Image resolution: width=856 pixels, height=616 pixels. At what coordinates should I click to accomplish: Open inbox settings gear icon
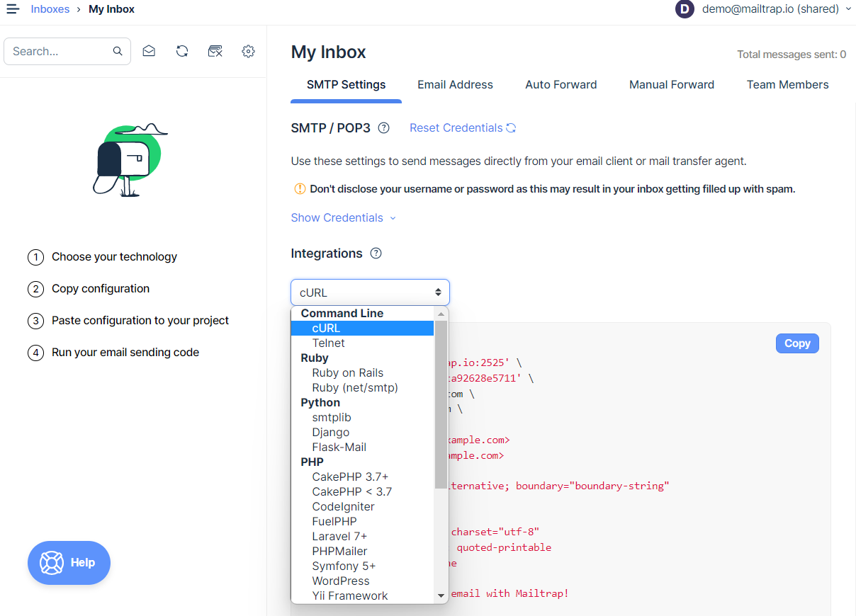[248, 51]
